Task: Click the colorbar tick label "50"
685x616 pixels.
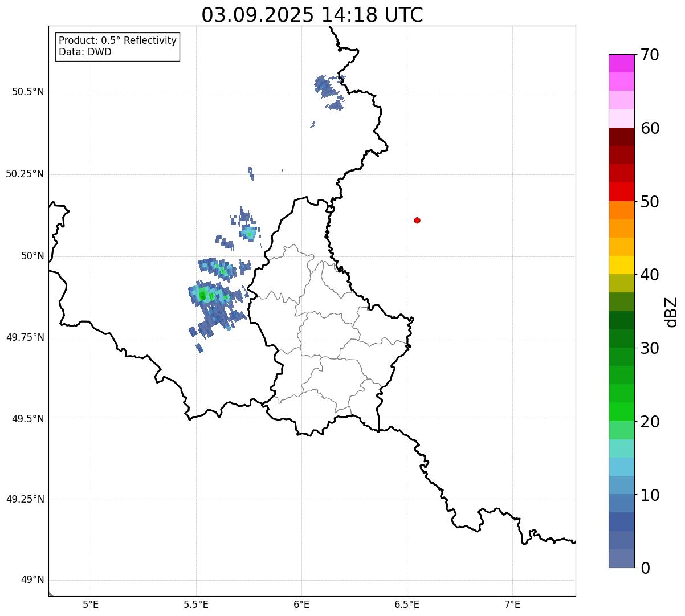Action: [x=650, y=202]
